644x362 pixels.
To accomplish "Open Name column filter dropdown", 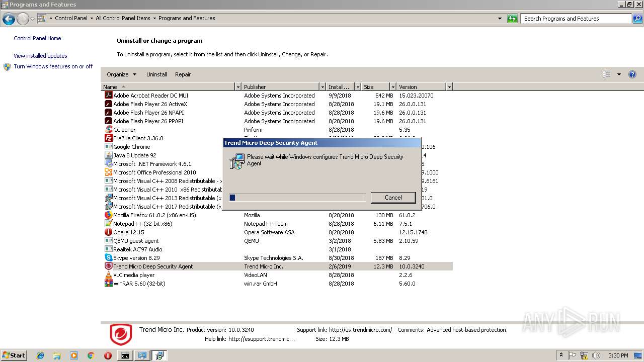I will [238, 87].
